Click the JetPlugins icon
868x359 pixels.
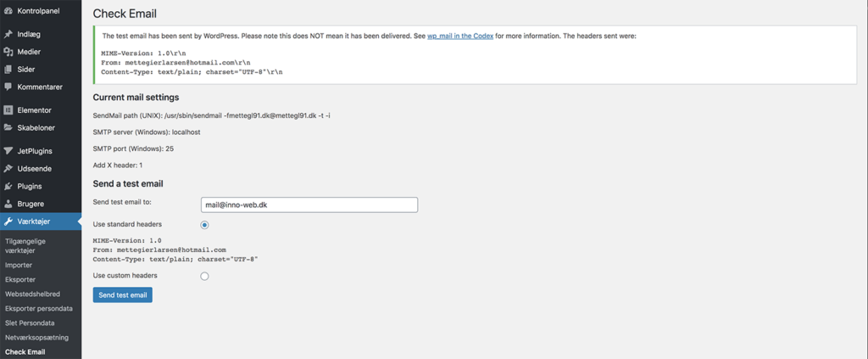pos(8,151)
